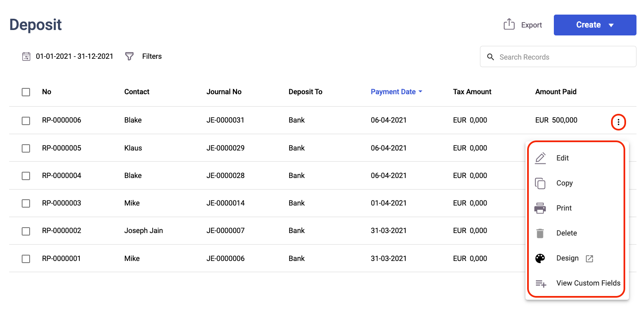Click record number RP-0000006
The height and width of the screenshot is (316, 644).
click(61, 120)
